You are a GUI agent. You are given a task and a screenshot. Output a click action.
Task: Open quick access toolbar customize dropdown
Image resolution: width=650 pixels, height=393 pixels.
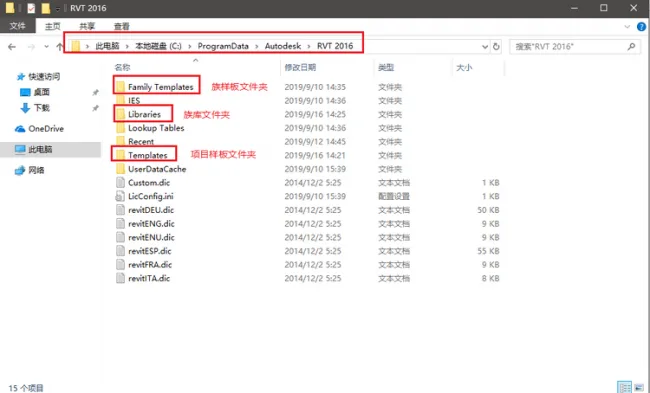click(58, 9)
